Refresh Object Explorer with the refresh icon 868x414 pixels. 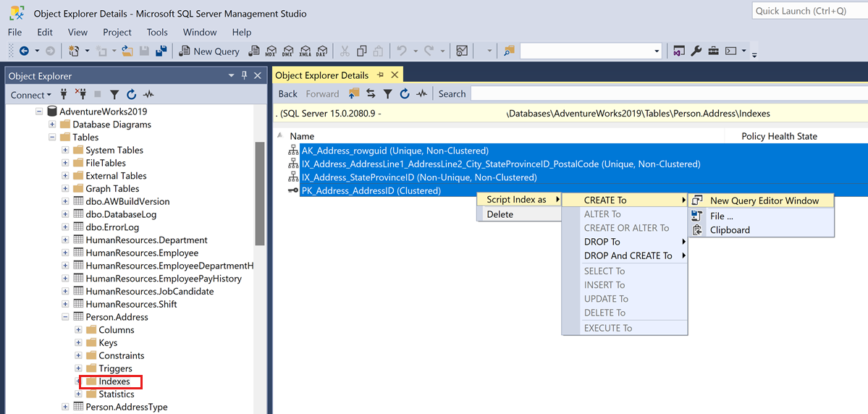(131, 95)
